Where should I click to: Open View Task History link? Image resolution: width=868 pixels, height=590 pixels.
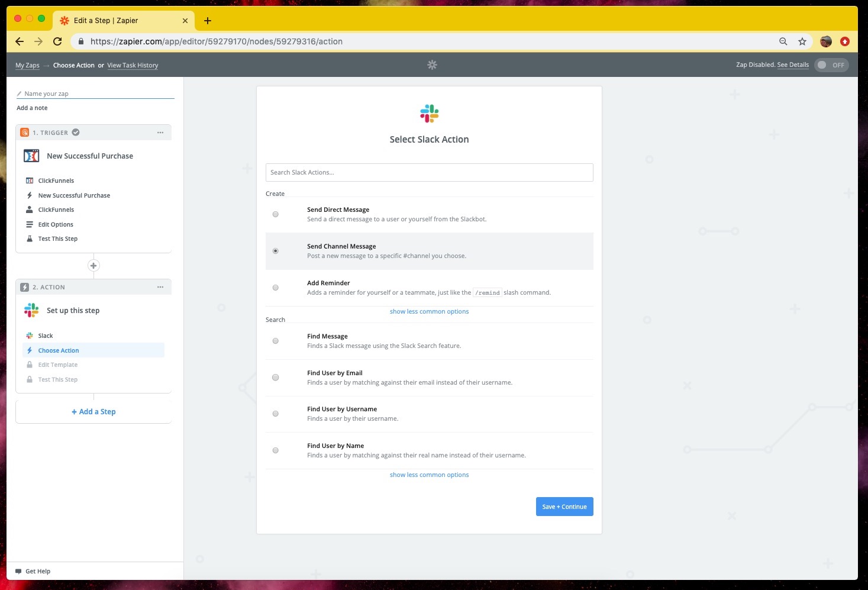click(x=133, y=65)
